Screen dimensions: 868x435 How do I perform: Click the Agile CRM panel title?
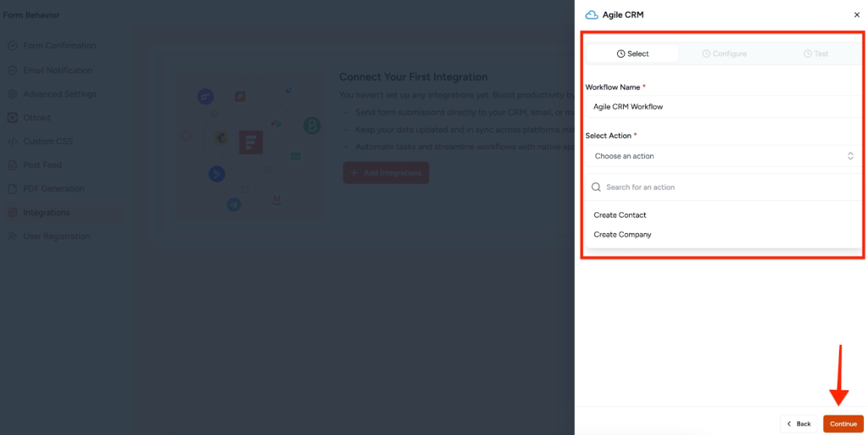coord(623,15)
